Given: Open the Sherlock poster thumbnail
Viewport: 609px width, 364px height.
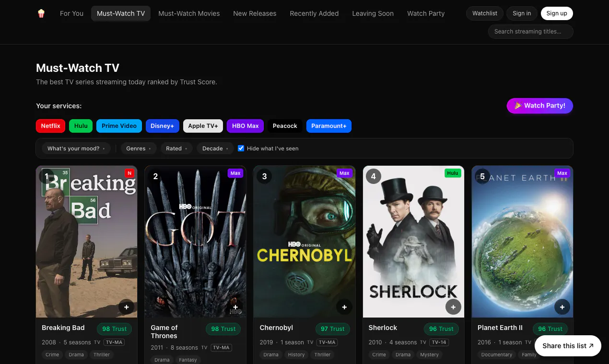Looking at the screenshot, I should click(x=413, y=242).
